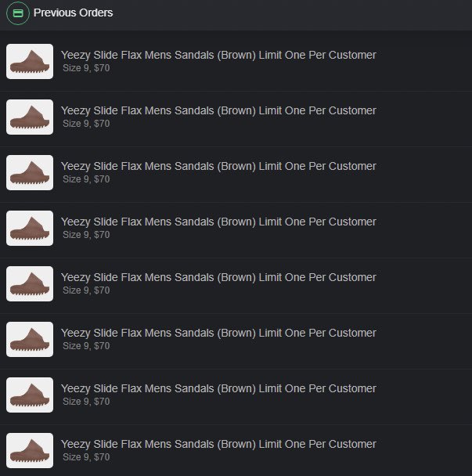Click 'Size 9, $70' under the last order
Viewport: 472px width, 476px height.
[86, 457]
